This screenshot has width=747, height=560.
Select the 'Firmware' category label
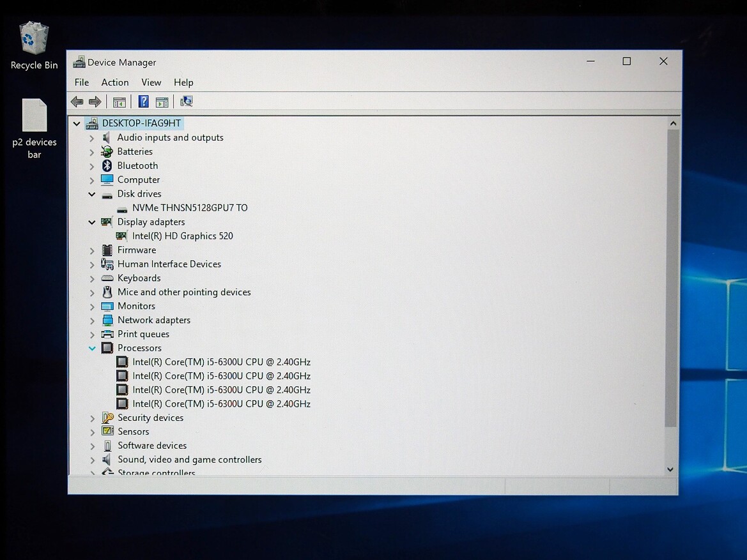pos(137,250)
